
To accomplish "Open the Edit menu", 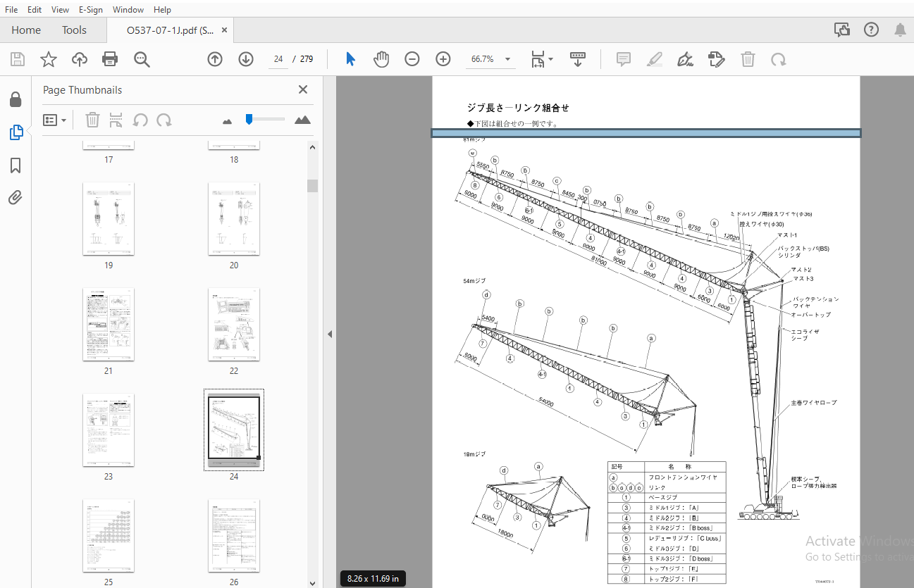I will tap(35, 9).
